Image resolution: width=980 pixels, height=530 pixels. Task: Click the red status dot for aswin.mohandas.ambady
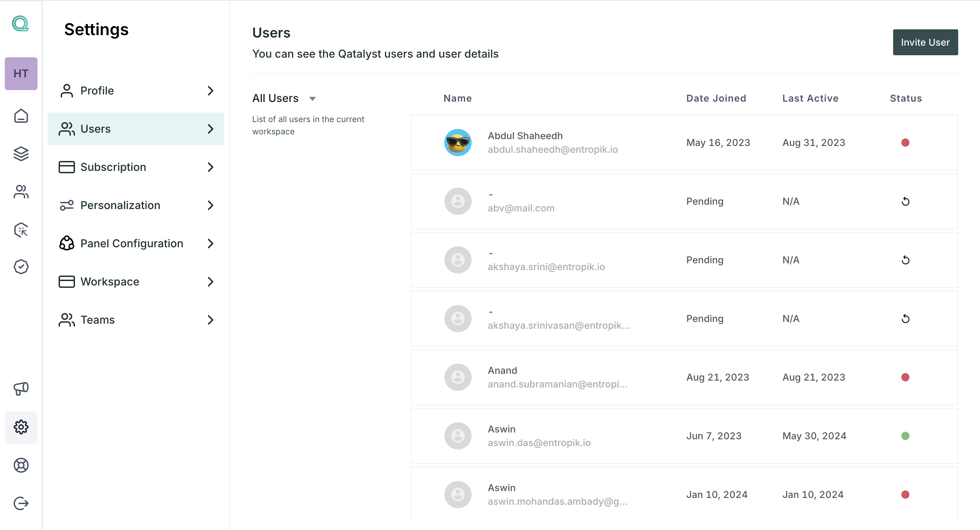[905, 494]
